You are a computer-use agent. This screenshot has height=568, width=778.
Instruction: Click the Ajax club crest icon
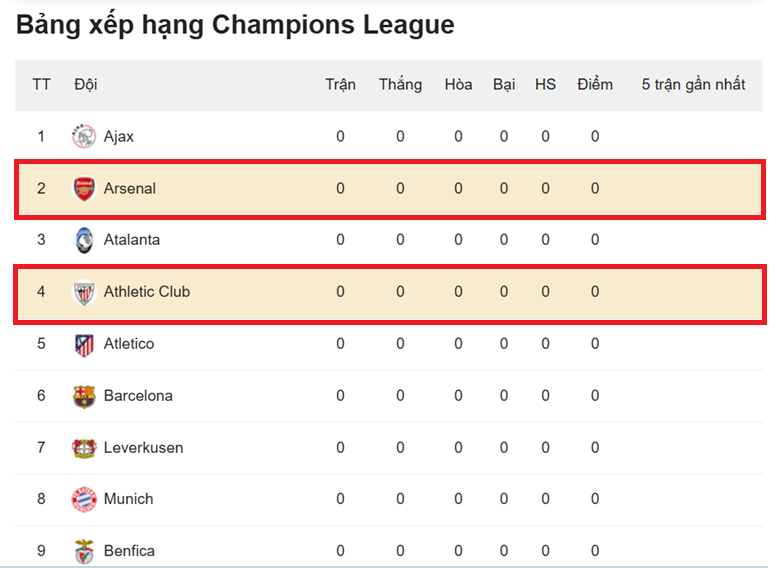pos(84,136)
